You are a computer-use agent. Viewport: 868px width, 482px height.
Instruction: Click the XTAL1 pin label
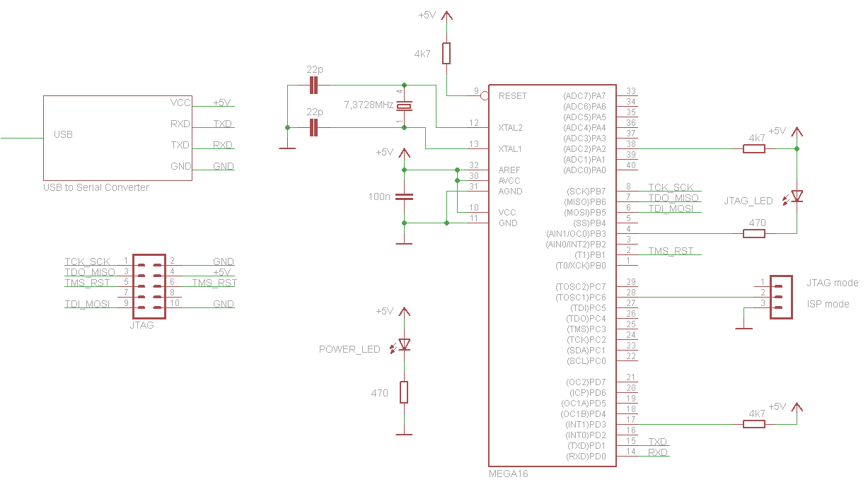pyautogui.click(x=510, y=148)
